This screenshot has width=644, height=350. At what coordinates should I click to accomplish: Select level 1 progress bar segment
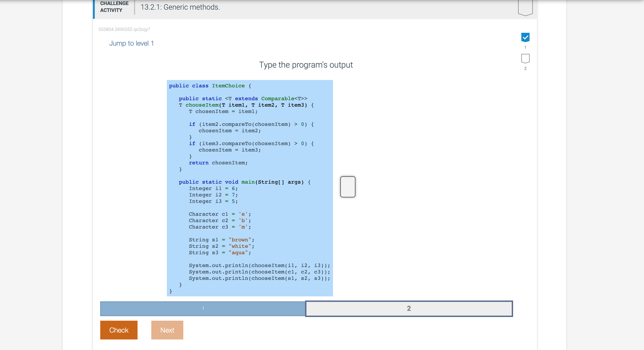coord(203,309)
